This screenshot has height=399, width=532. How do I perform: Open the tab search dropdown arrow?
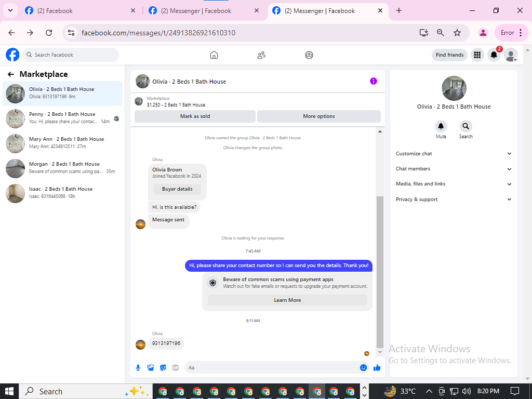pyautogui.click(x=10, y=10)
